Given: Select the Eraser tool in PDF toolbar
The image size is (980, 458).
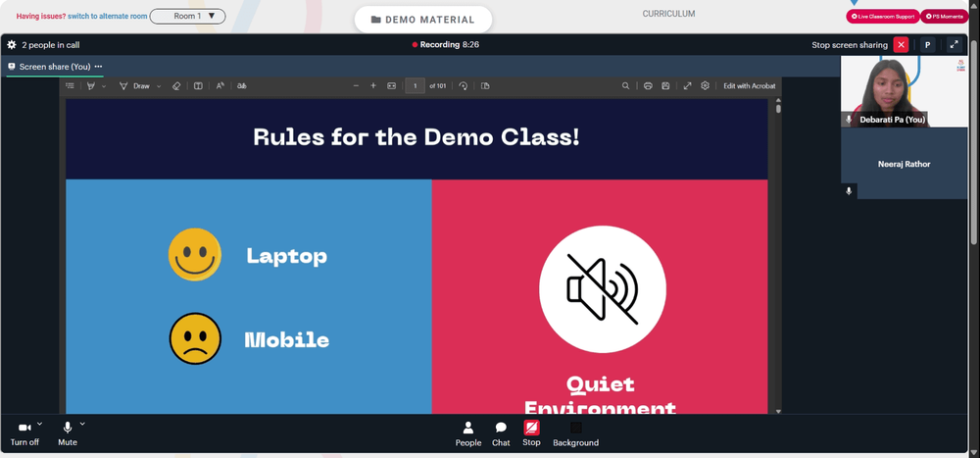Looking at the screenshot, I should [x=176, y=85].
